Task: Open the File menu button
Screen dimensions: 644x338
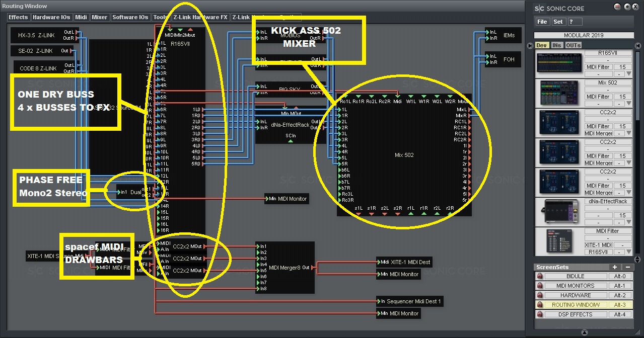Action: pyautogui.click(x=542, y=22)
